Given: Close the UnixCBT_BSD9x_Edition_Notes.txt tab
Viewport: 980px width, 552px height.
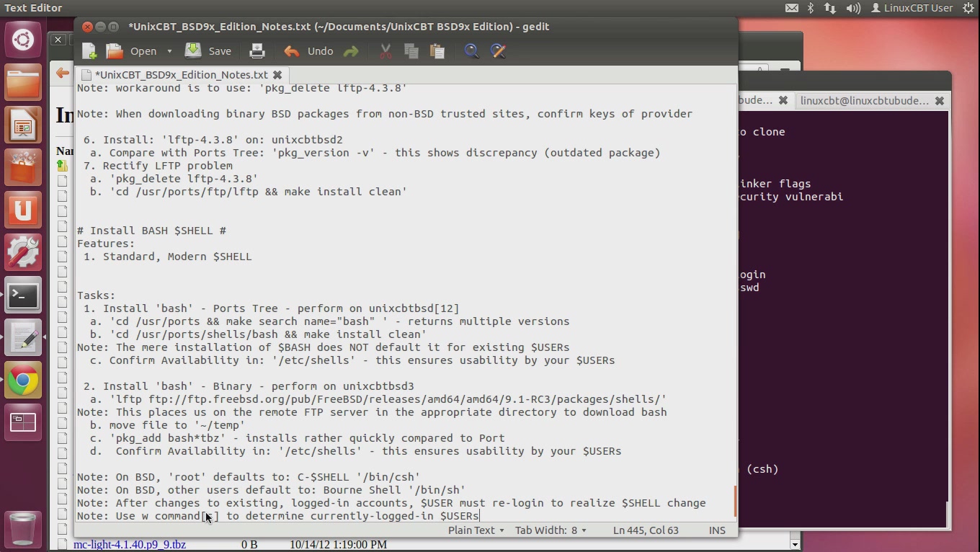Looking at the screenshot, I should point(277,75).
